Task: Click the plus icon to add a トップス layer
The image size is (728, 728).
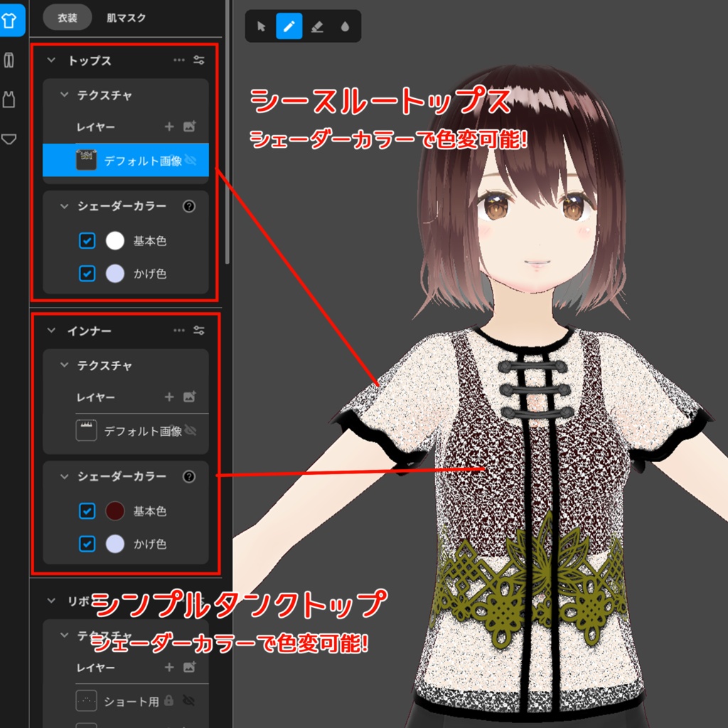Action: pyautogui.click(x=169, y=127)
